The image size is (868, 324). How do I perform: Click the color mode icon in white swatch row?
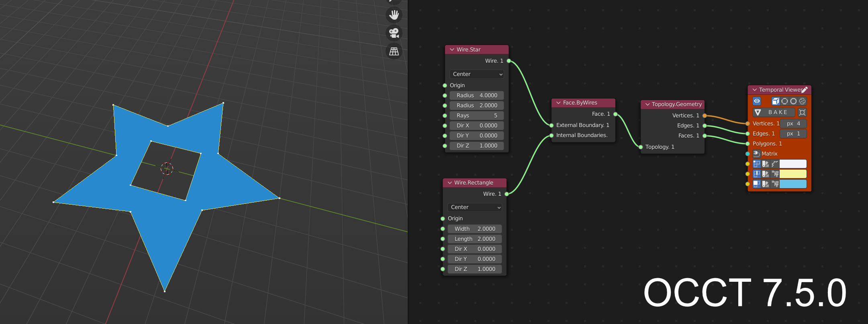(x=766, y=164)
